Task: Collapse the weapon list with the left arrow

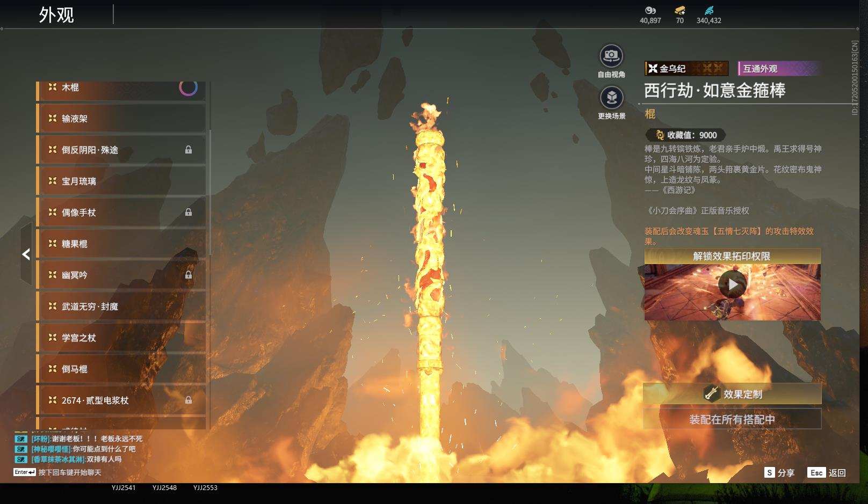Action: coord(26,254)
